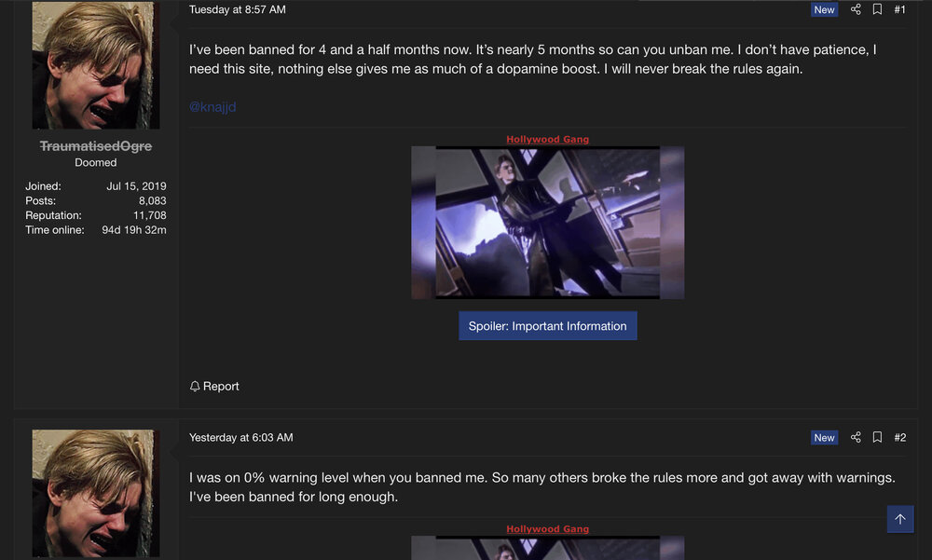Expand Spoiler: Important Information
This screenshot has width=932, height=560.
click(547, 326)
